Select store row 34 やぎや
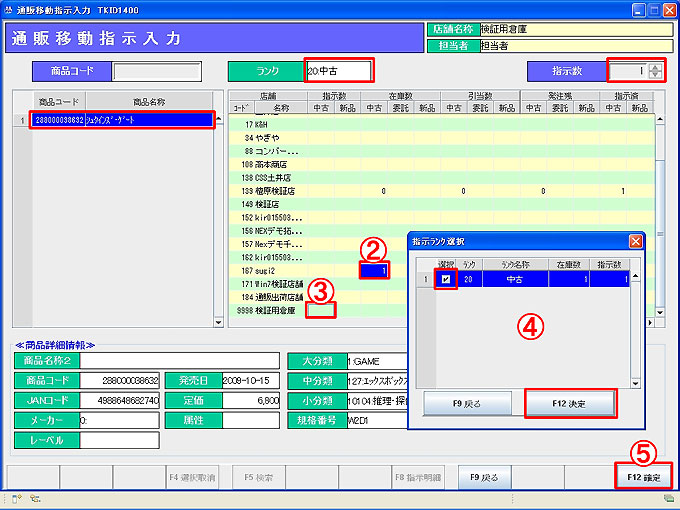 point(441,138)
